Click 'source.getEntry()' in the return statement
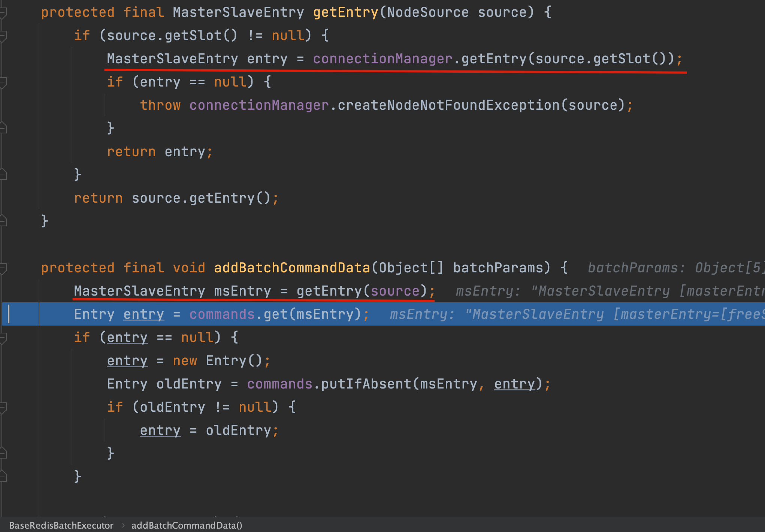765x532 pixels. click(201, 198)
